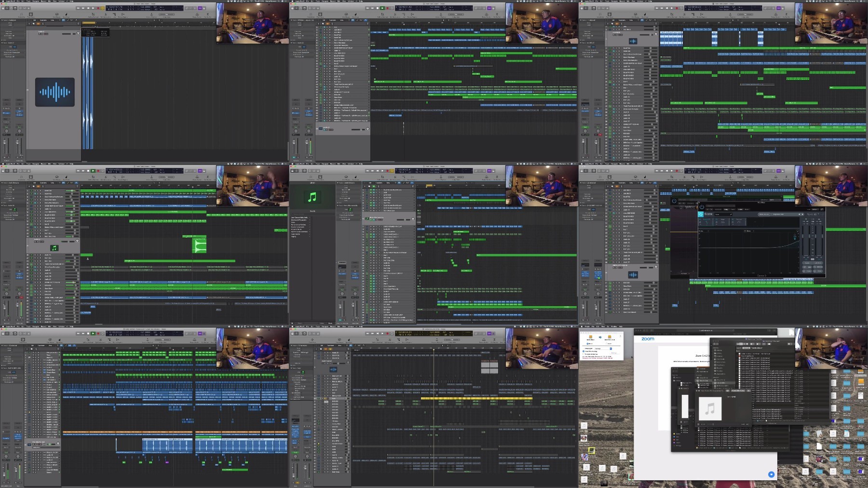Open the Ozone preset name dropdown
The image size is (868, 488).
(723, 214)
